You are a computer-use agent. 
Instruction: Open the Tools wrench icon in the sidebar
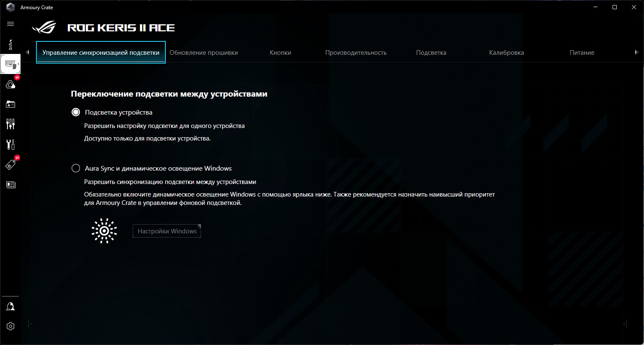tap(10, 144)
